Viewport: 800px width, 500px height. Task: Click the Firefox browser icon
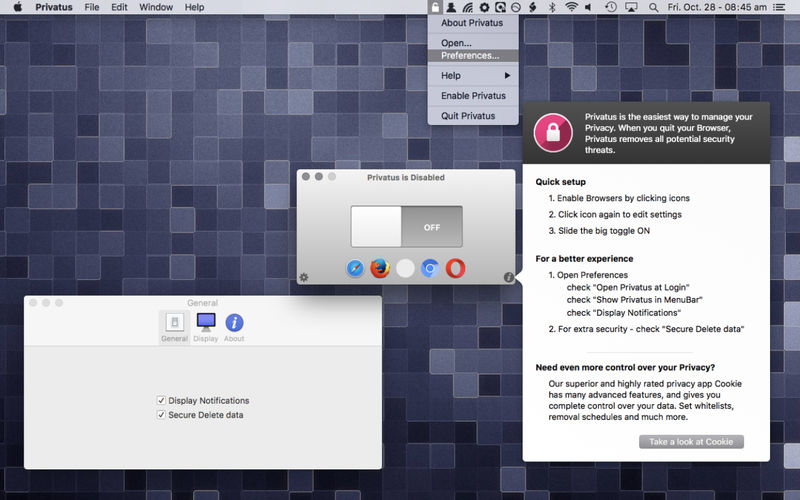tap(380, 268)
